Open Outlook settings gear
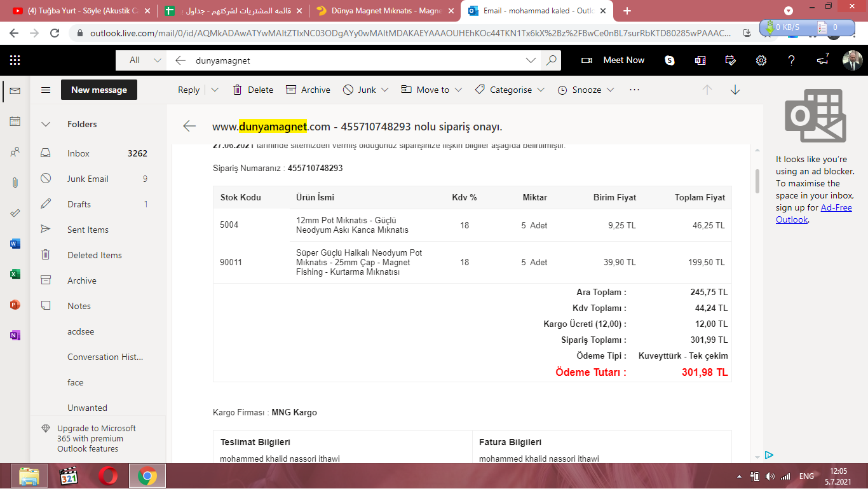 point(761,60)
